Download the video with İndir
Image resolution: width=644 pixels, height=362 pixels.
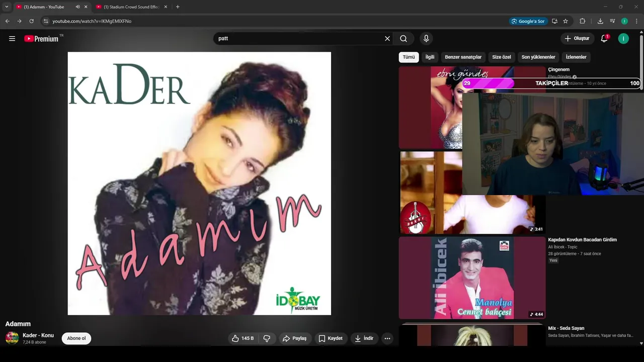click(x=364, y=338)
